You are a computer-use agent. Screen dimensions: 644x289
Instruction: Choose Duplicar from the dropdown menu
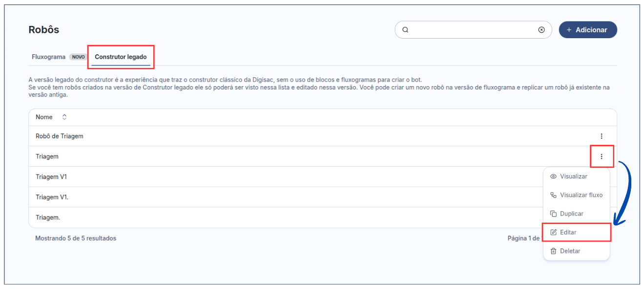tap(571, 214)
